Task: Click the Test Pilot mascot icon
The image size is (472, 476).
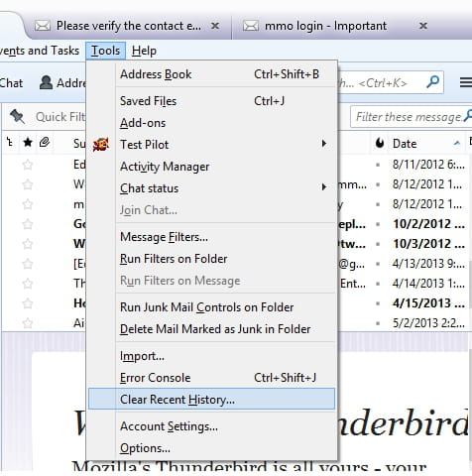Action: pyautogui.click(x=101, y=145)
